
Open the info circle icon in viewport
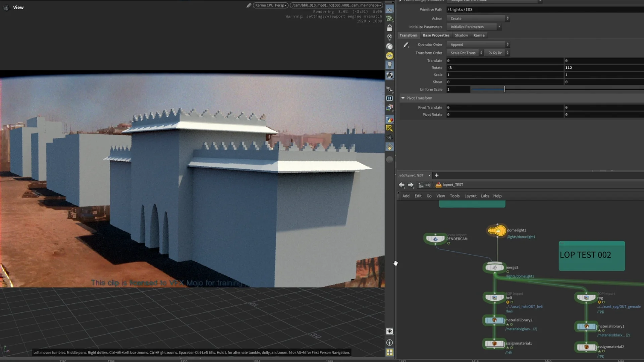click(x=389, y=343)
